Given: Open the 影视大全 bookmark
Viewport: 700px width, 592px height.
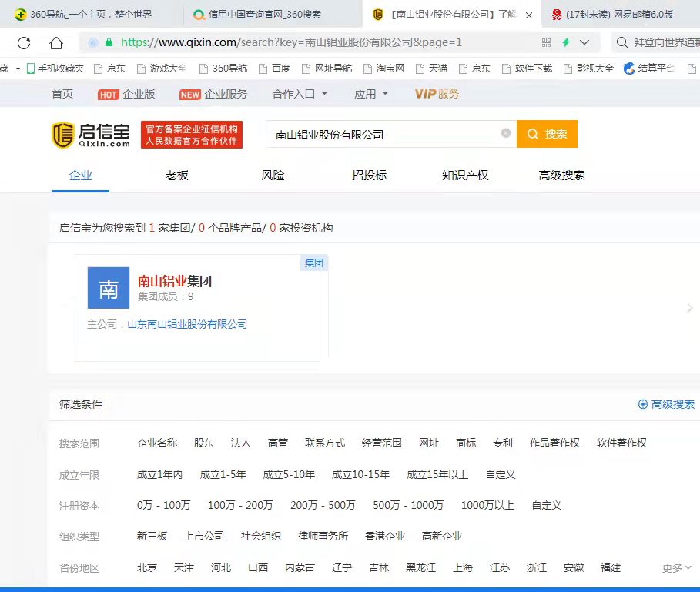Looking at the screenshot, I should [589, 69].
